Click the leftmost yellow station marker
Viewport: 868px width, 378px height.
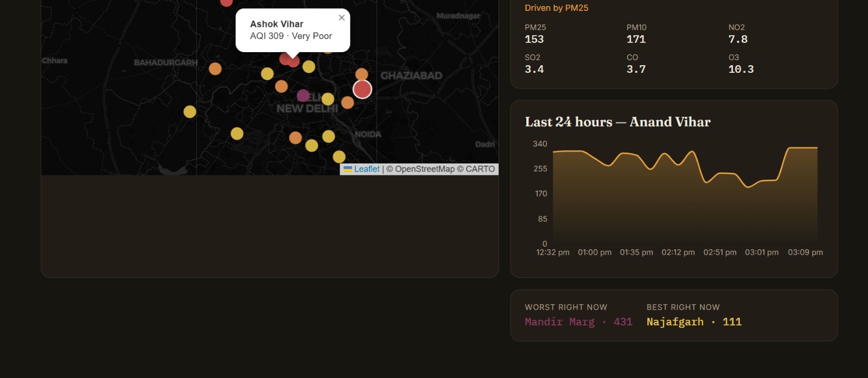click(190, 112)
